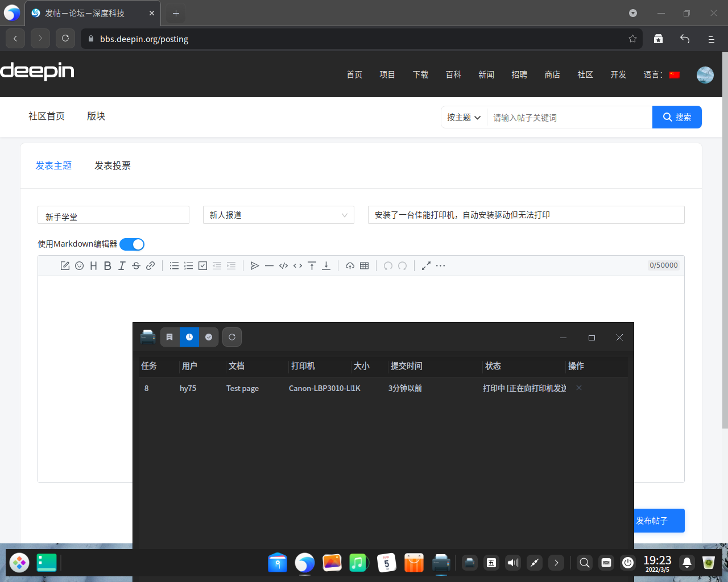Expand the editor's more options menu

[441, 265]
